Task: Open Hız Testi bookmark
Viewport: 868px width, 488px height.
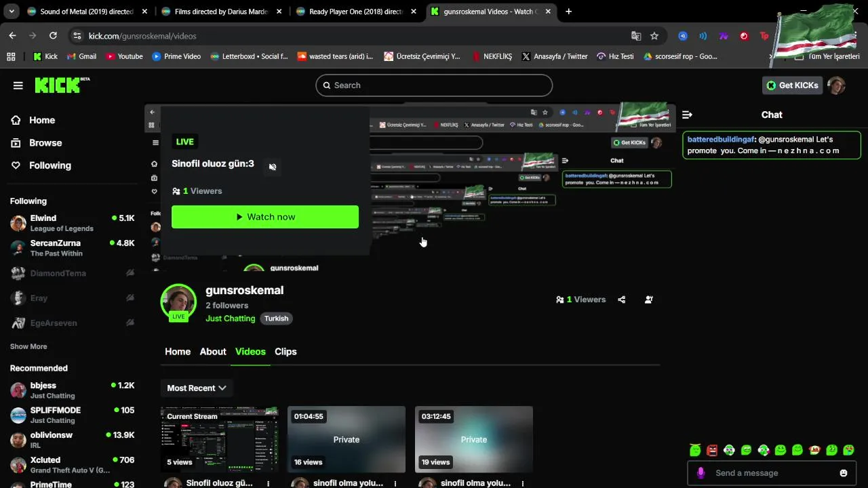Action: pyautogui.click(x=615, y=56)
